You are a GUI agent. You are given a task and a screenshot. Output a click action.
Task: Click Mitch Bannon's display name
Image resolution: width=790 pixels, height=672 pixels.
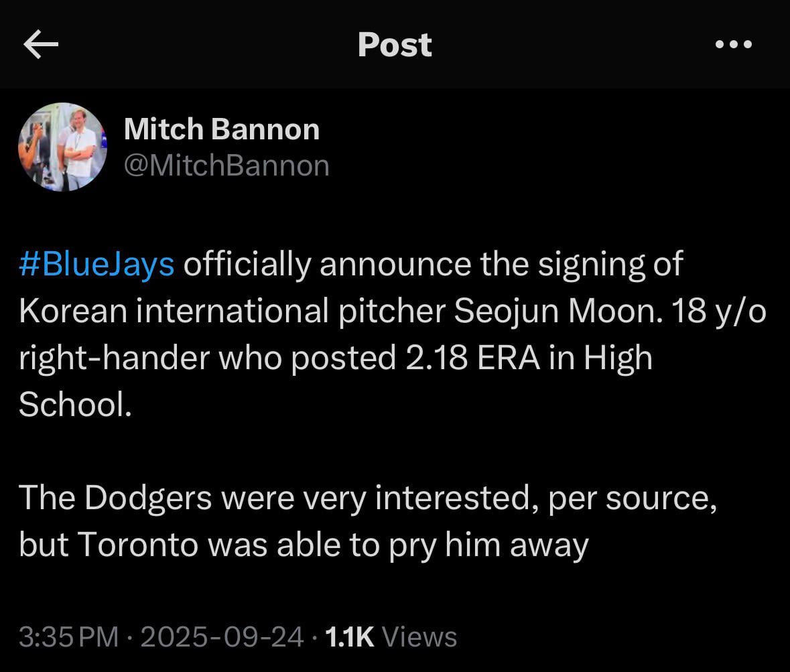(222, 129)
